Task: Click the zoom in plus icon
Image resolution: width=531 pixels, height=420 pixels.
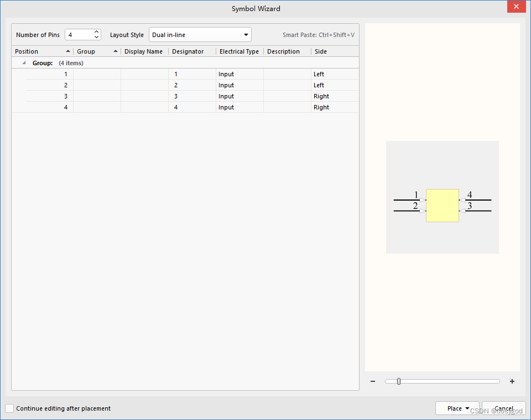Action: coord(512,381)
